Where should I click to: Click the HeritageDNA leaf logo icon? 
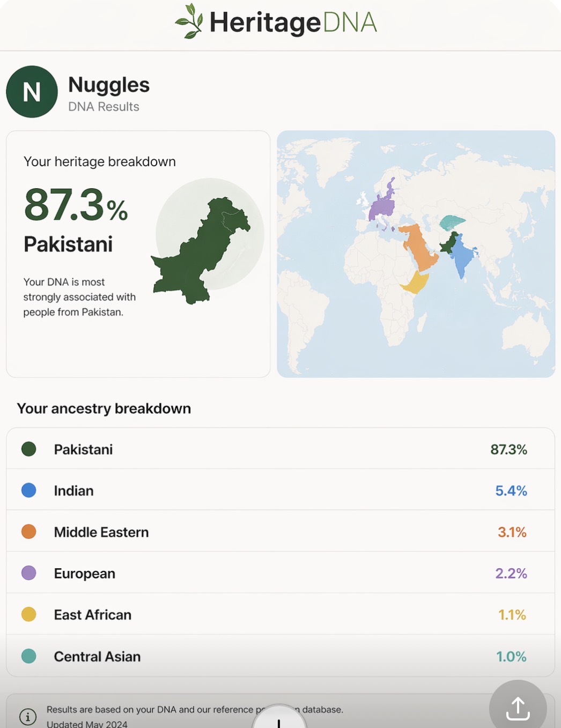point(189,21)
